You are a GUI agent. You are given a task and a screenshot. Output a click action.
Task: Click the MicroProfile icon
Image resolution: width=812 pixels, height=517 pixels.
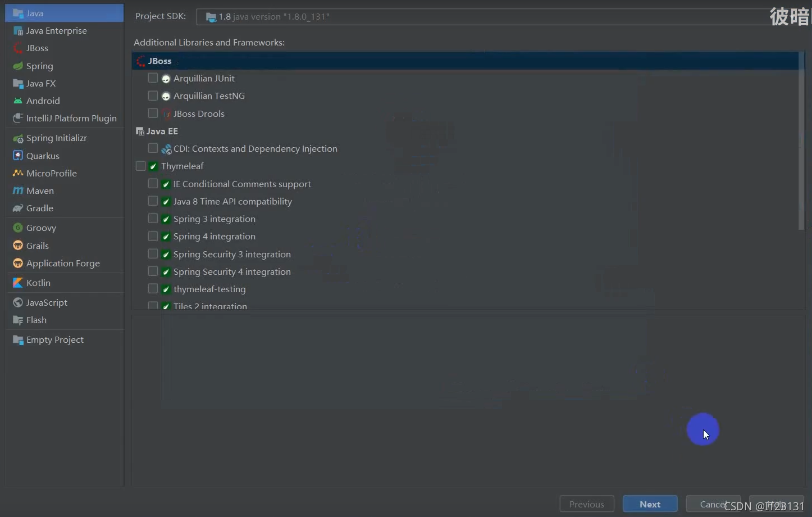point(18,173)
